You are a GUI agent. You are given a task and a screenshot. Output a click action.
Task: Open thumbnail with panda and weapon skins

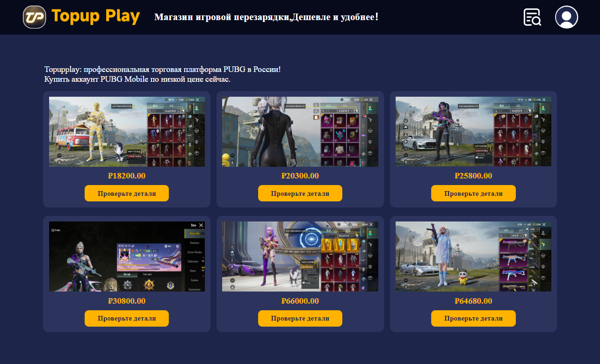[473, 257]
